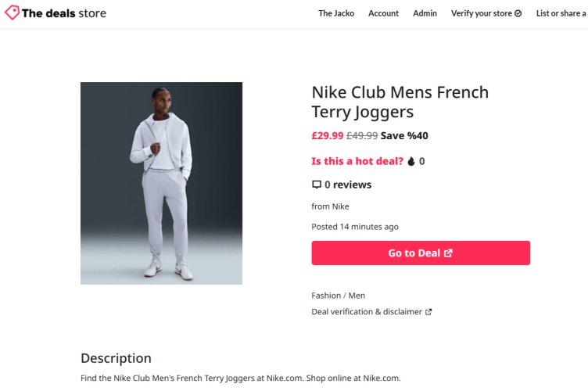Open the Fashion category link
Screen dimensions: 588x391
[326, 296]
